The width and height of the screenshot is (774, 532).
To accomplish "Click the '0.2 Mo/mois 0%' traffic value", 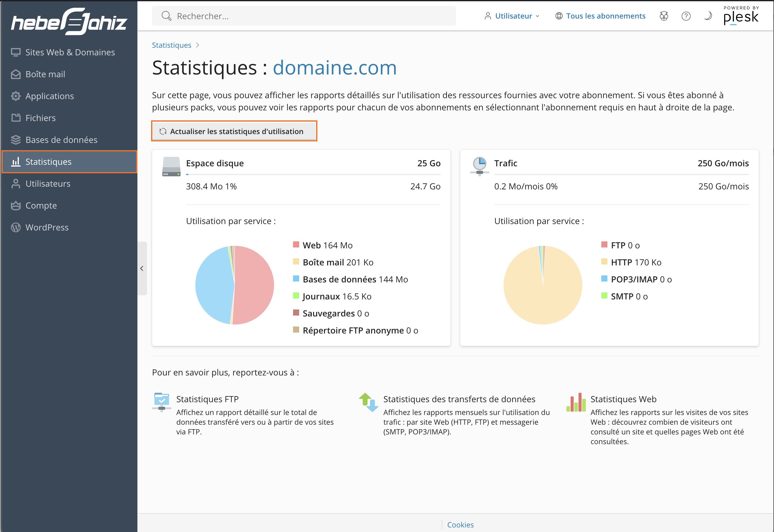I will (526, 186).
